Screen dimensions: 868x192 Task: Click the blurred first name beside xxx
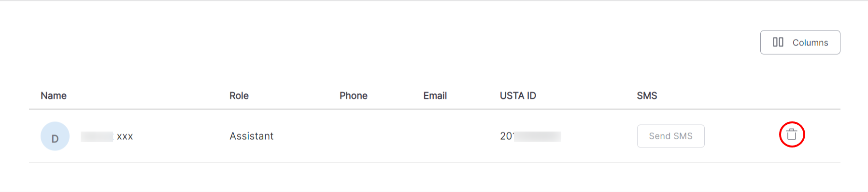coord(97,136)
